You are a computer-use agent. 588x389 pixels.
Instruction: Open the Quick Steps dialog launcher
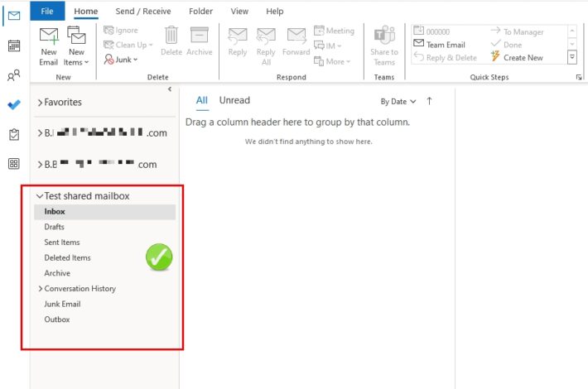[x=579, y=77]
